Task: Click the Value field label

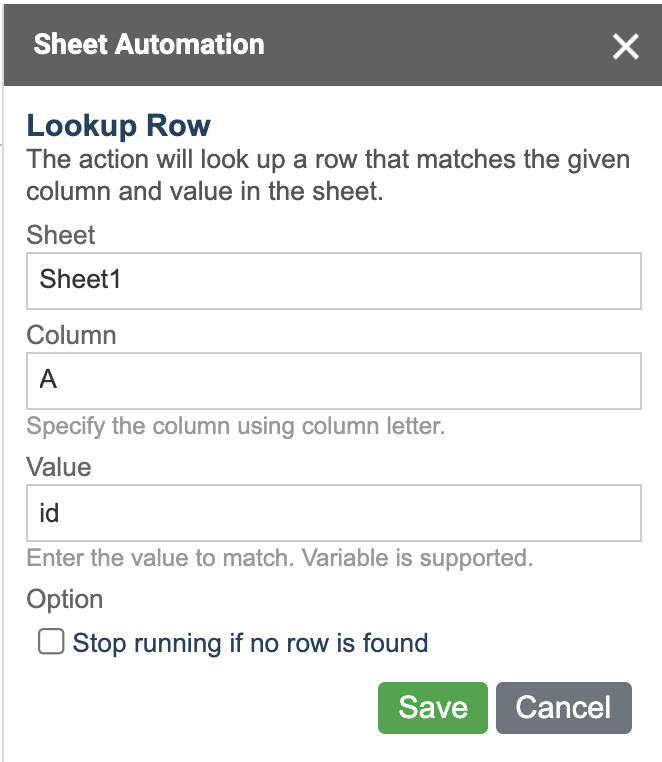Action: 59,467
